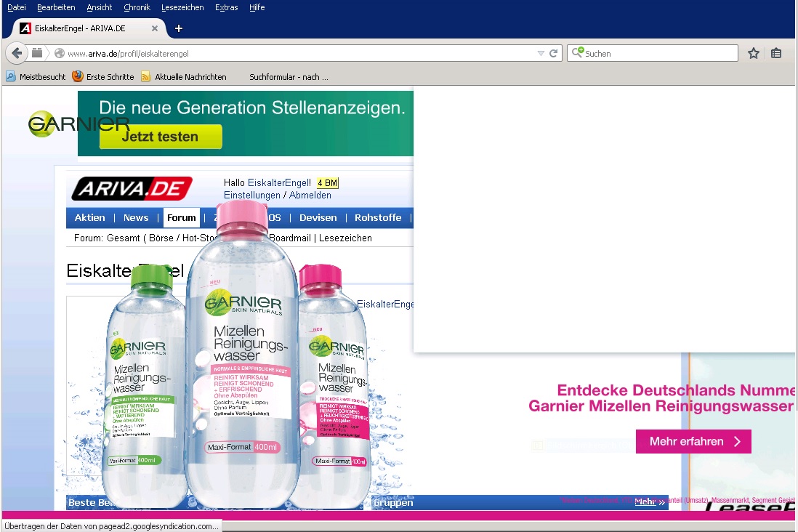Select the EiskalterEngel - ARIVA.DE tab
The width and height of the screenshot is (798, 532).
coord(89,28)
